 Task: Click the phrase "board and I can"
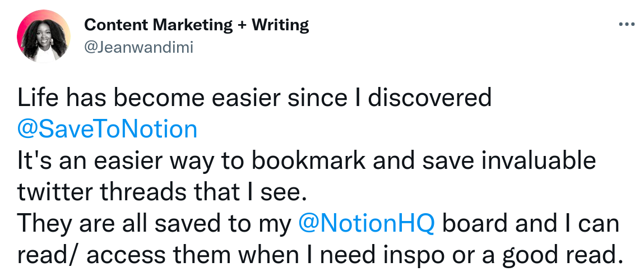point(530,223)
